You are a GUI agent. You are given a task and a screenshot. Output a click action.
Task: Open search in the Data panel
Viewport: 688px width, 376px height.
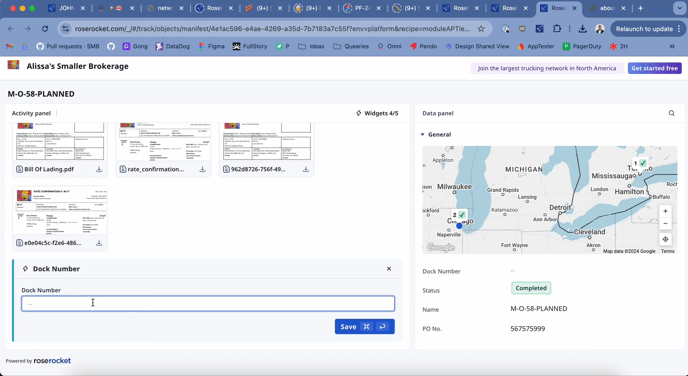(671, 113)
